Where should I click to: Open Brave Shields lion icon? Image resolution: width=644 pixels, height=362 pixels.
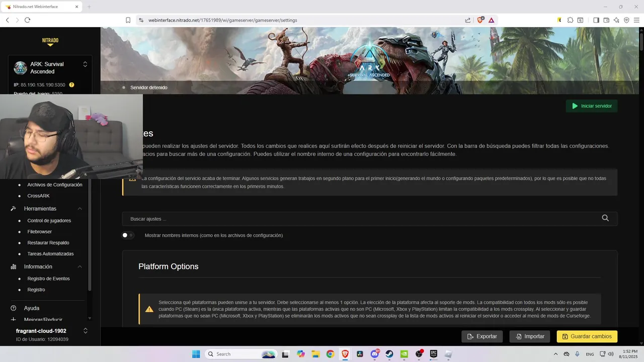pyautogui.click(x=480, y=20)
